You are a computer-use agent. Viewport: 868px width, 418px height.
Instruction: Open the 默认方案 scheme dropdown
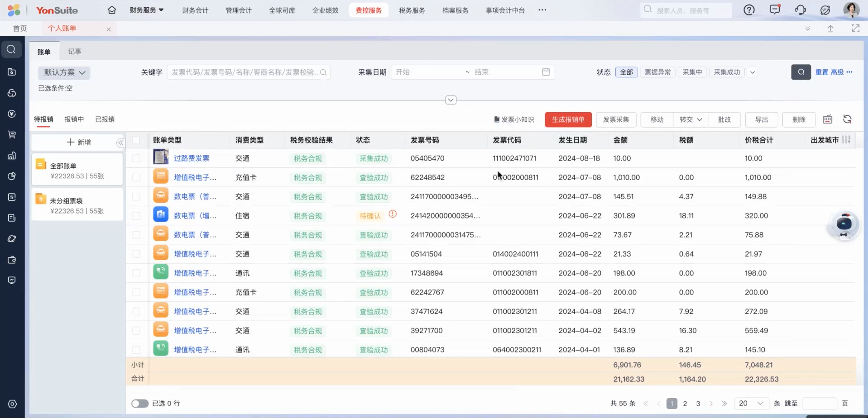64,72
